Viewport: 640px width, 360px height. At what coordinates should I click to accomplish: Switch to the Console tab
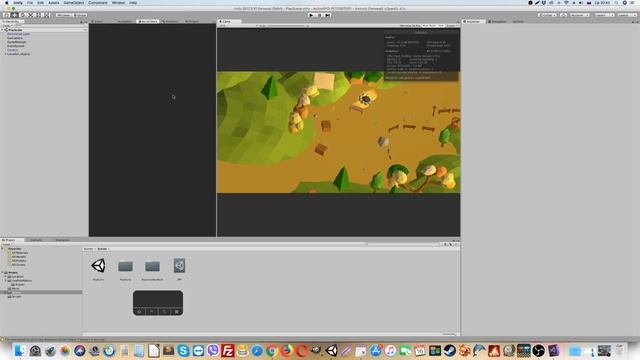pos(36,240)
